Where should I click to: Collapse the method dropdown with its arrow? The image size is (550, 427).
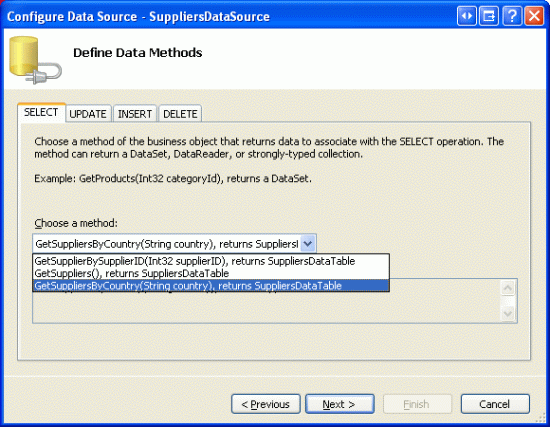pyautogui.click(x=308, y=243)
